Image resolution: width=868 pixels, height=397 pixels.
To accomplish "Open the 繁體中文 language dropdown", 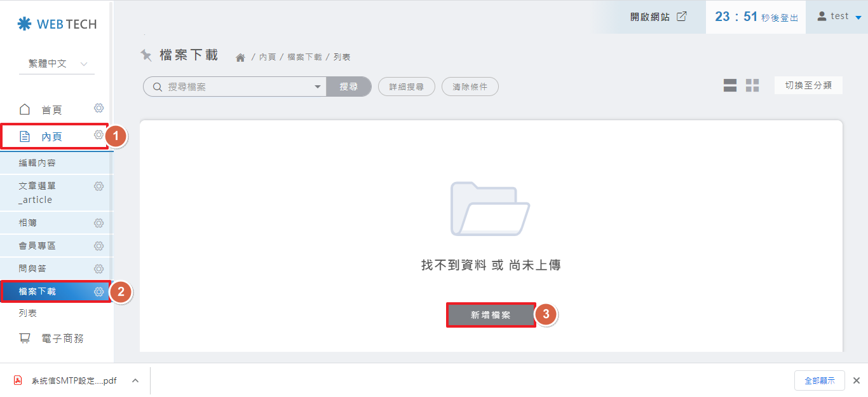I will 57,64.
